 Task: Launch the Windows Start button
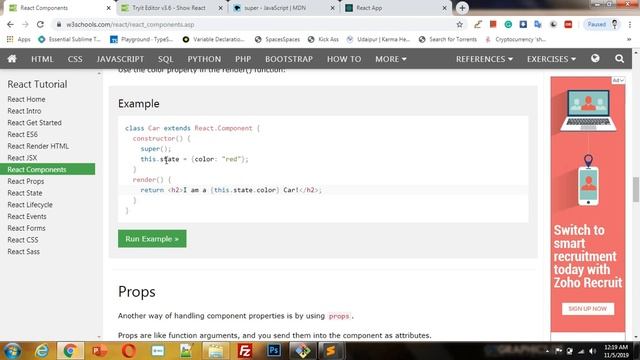(12, 351)
